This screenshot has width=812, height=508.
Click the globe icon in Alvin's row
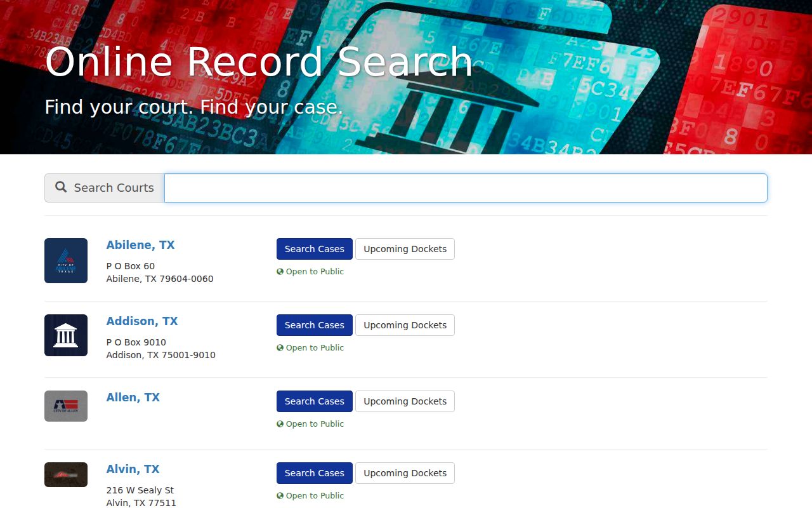coord(280,496)
